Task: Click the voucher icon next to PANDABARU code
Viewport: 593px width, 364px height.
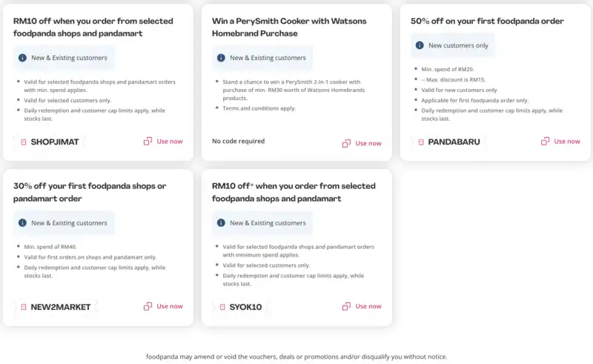Action: (420, 142)
